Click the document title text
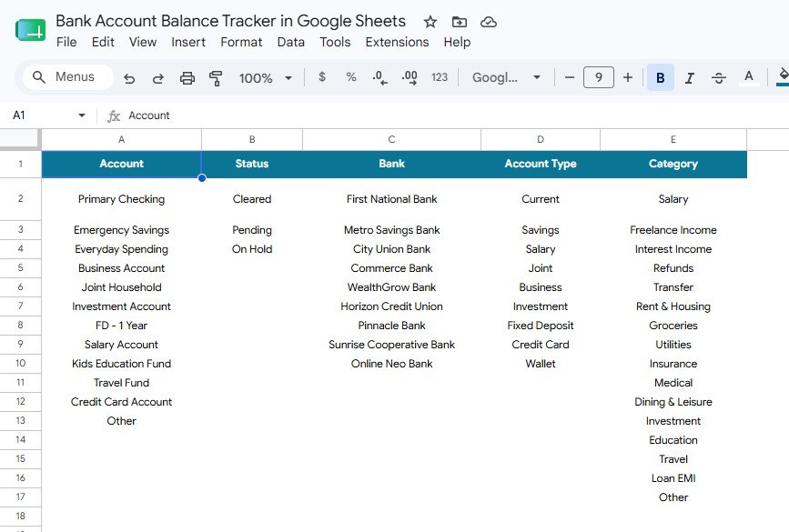 click(230, 21)
